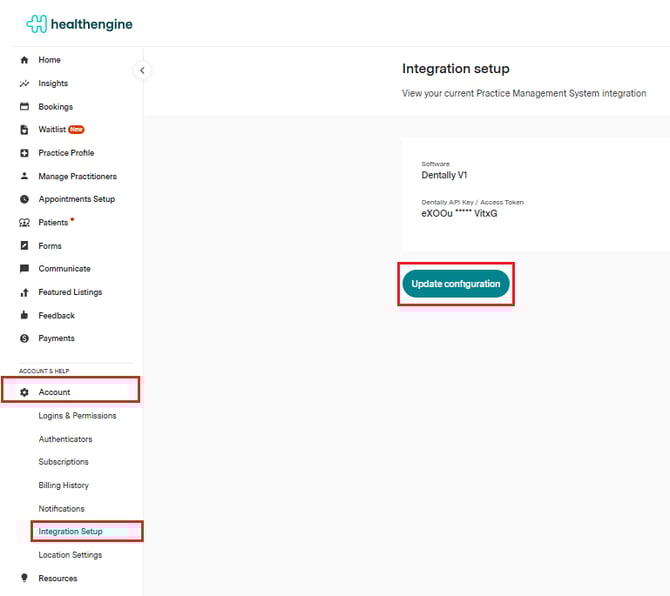Click the Home house icon
This screenshot has height=596, width=670.
point(24,60)
